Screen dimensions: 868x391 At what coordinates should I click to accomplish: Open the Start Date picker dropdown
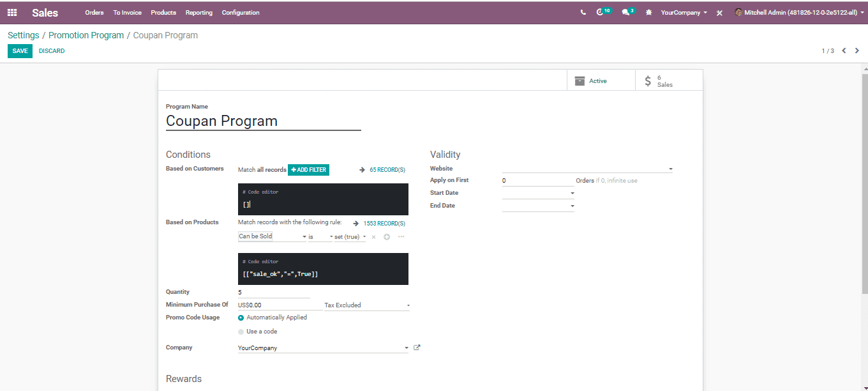[x=538, y=193]
